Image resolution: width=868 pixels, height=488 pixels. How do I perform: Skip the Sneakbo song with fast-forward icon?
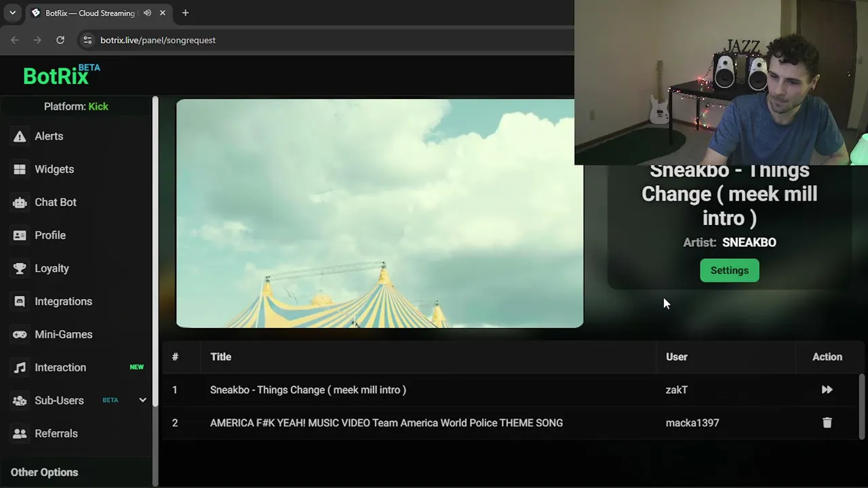pos(827,390)
